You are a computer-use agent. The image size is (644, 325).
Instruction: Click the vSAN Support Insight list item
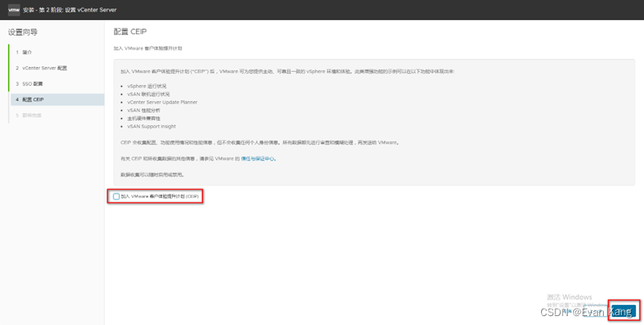(154, 127)
